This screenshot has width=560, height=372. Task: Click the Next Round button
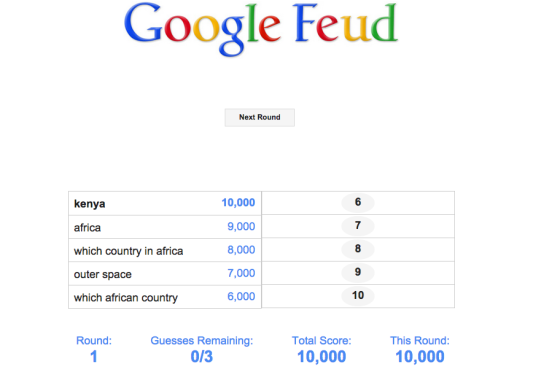point(260,117)
